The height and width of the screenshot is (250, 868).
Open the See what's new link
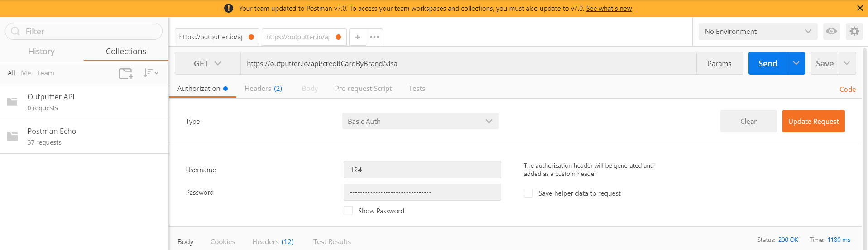[609, 9]
